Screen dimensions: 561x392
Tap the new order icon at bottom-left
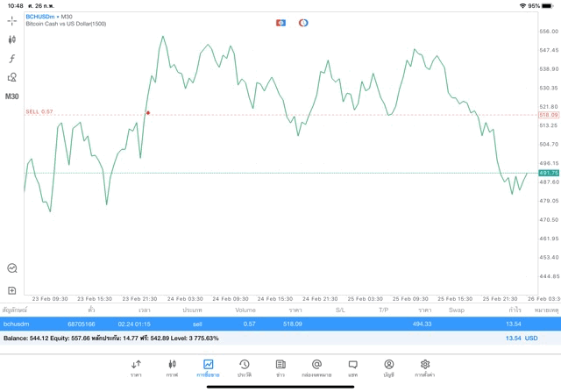[x=12, y=290]
